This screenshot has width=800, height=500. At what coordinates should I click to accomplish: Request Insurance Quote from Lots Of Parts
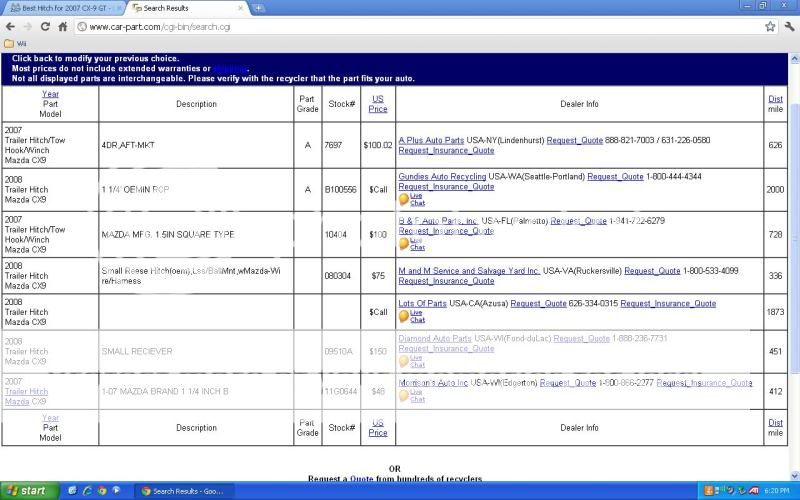[x=668, y=304]
